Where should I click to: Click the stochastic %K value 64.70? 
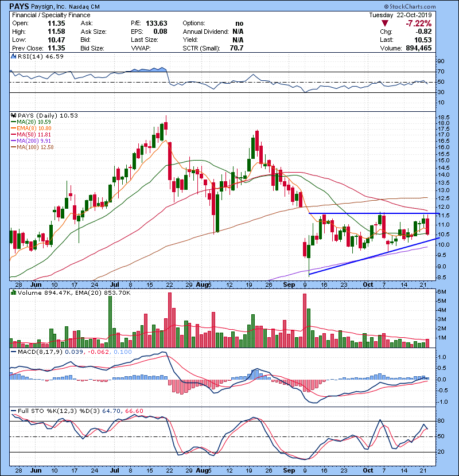tap(111, 411)
